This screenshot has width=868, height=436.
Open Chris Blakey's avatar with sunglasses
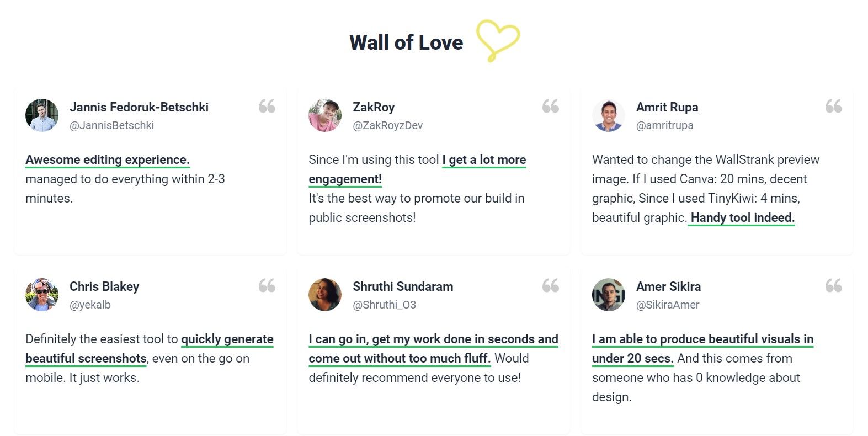click(x=42, y=295)
